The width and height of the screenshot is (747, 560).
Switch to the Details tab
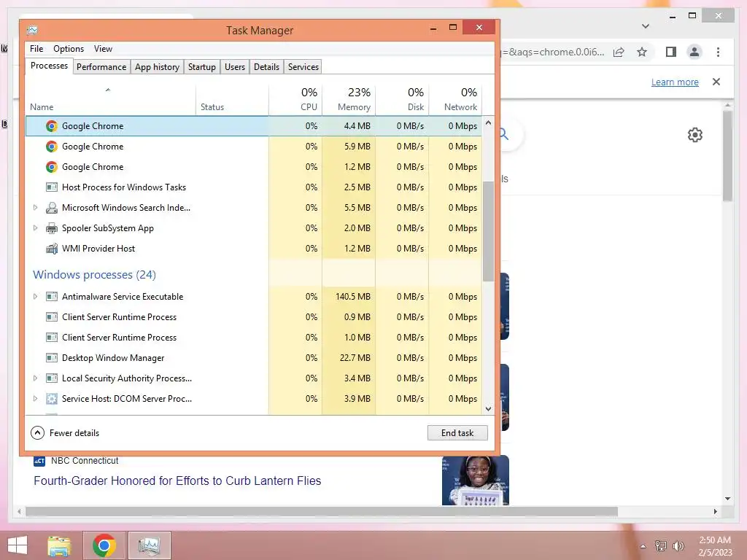pos(266,67)
